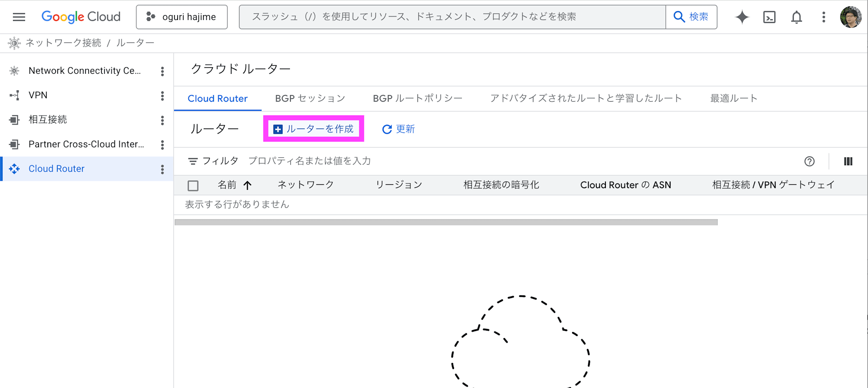The image size is (868, 388).
Task: Switch to the BGP セッション tab
Action: point(310,99)
